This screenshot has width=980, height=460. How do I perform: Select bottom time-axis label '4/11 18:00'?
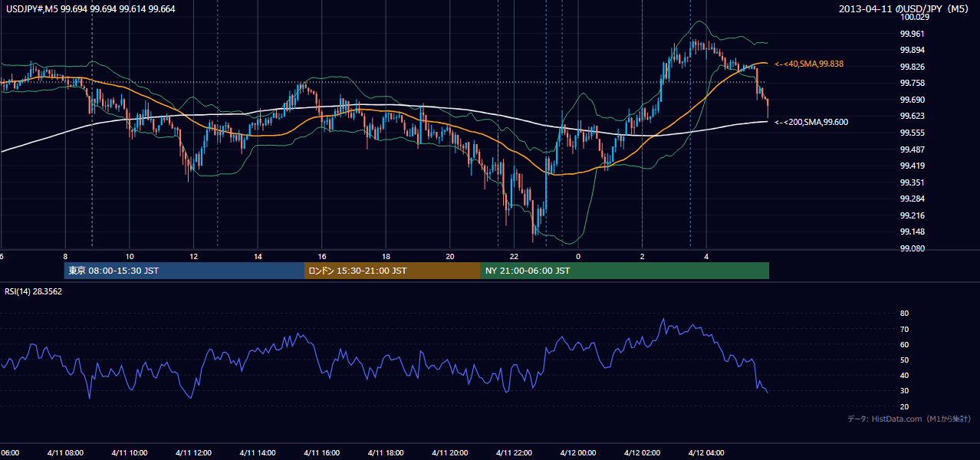385,452
